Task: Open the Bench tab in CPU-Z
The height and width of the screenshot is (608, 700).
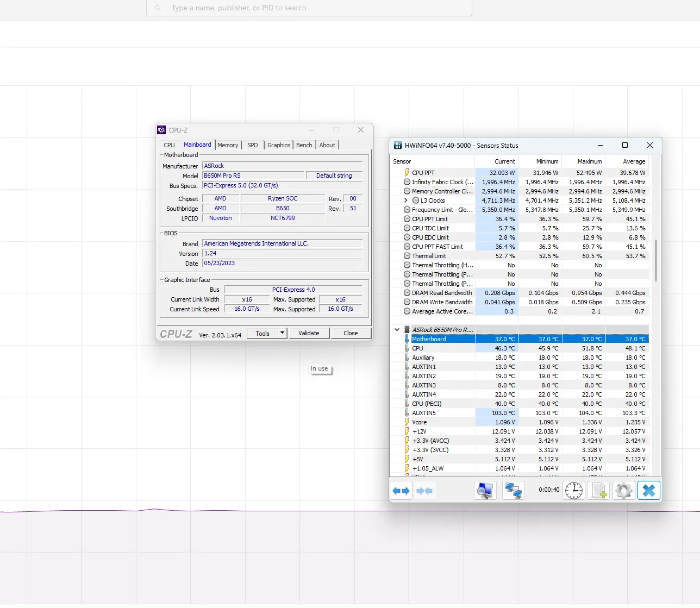Action: click(x=304, y=145)
